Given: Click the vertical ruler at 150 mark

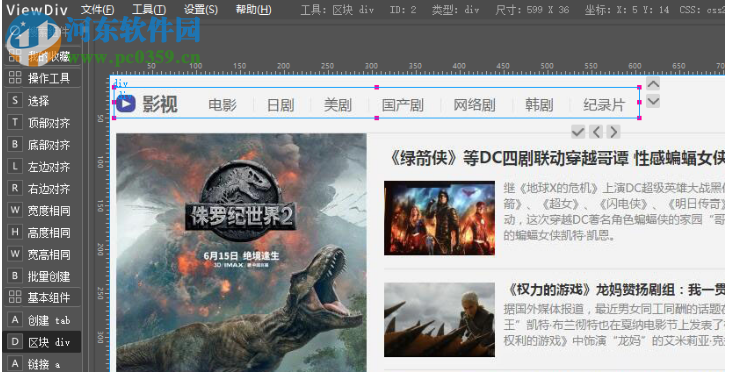Looking at the screenshot, I should pos(100,206).
